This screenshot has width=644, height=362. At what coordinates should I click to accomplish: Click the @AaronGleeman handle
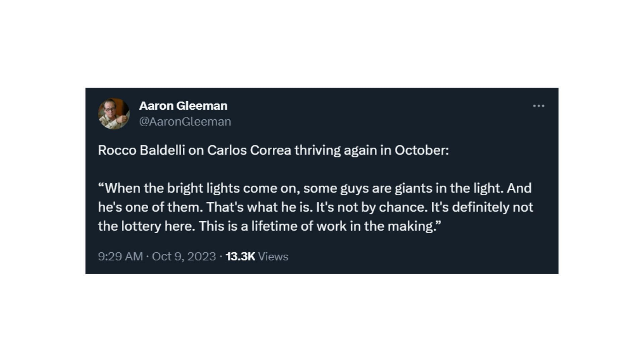[x=185, y=121]
